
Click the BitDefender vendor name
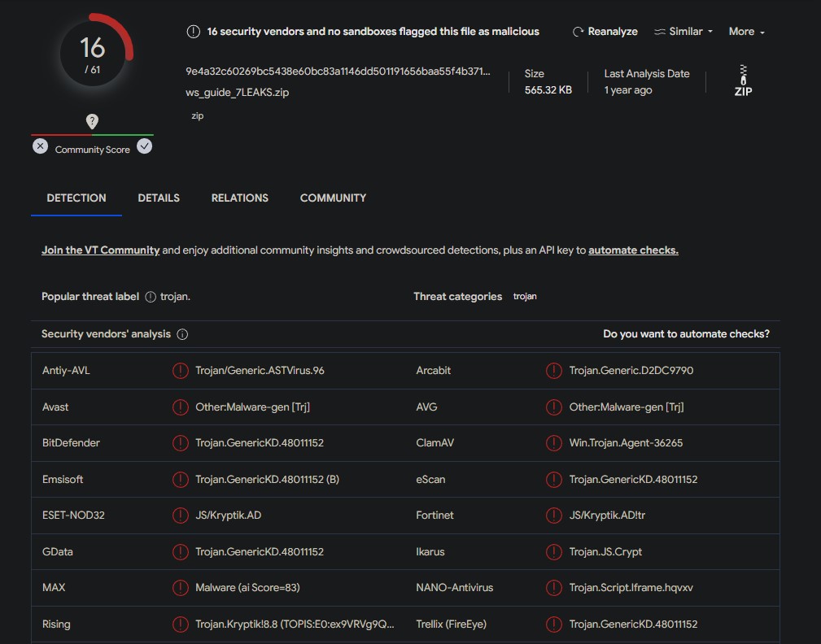click(71, 443)
